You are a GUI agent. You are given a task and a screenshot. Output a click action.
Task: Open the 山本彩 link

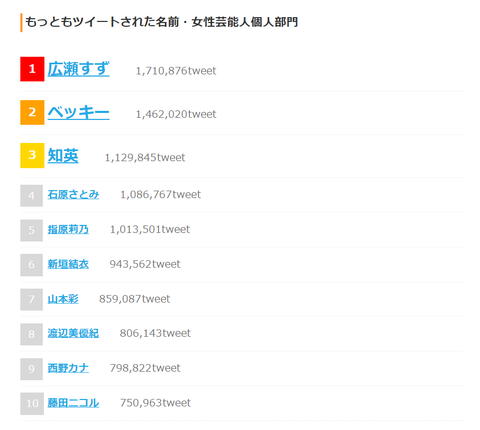(63, 299)
